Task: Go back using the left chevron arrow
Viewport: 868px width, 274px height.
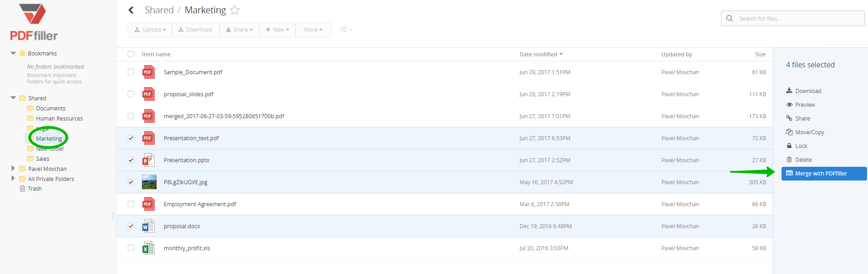Action: click(131, 10)
